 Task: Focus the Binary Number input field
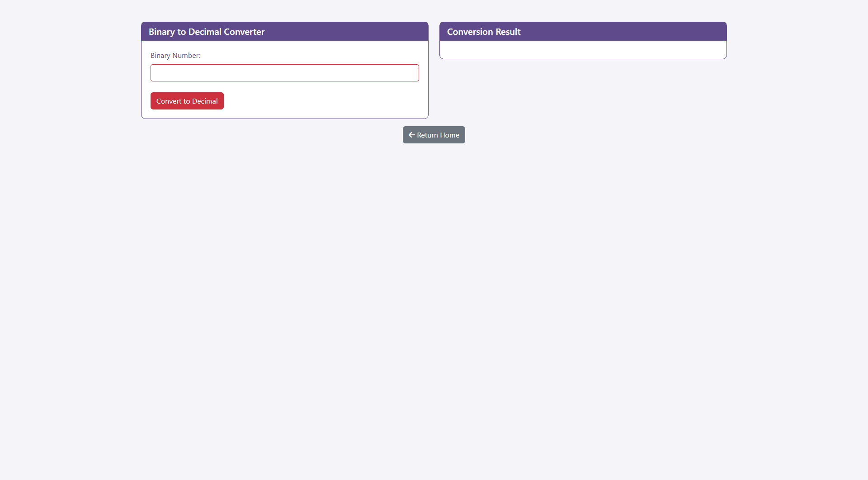point(284,73)
